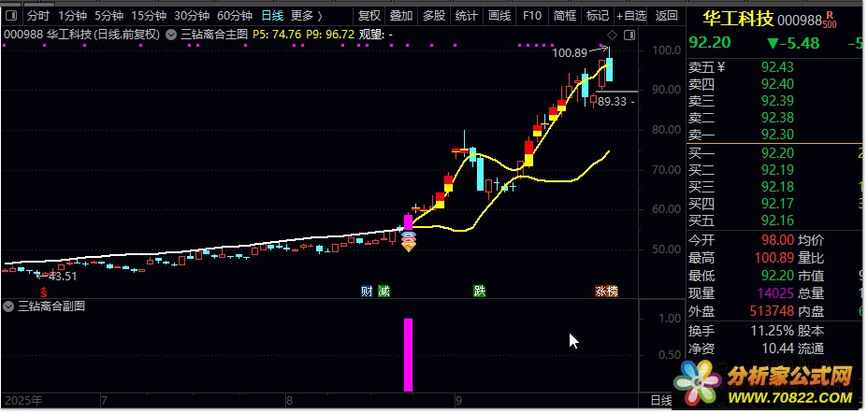The width and height of the screenshot is (868, 413).
Task: Switch to the 分时 tab
Action: click(38, 15)
